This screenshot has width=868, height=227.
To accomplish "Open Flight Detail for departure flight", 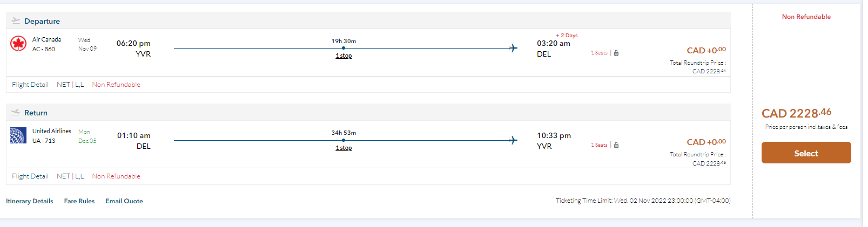I will [30, 85].
